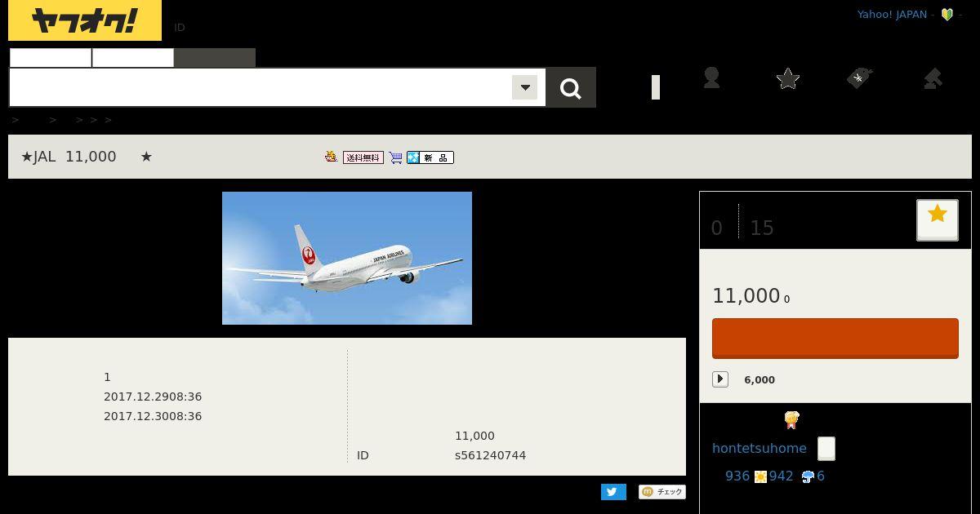Screen dimensions: 980x514
Task: Click the seller award ribbon icon
Action: tap(791, 420)
